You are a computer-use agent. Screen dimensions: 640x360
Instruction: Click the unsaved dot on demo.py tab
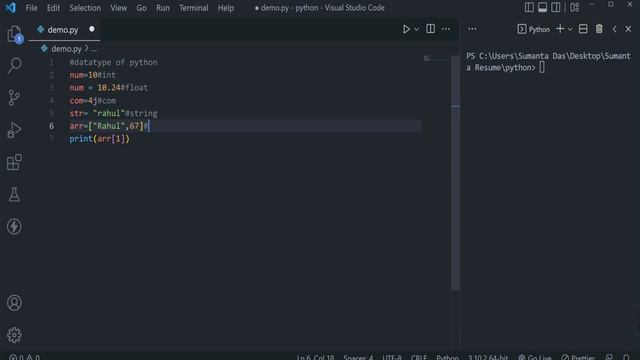[x=92, y=29]
